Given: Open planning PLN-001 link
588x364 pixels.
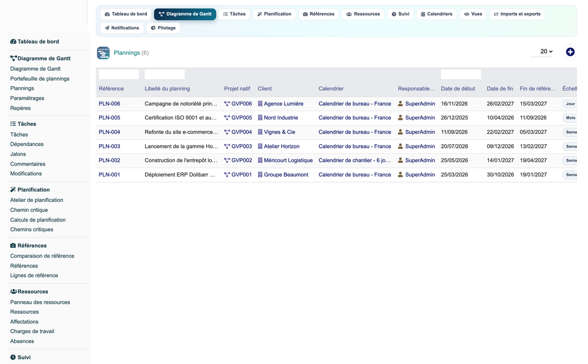Looking at the screenshot, I should (109, 175).
